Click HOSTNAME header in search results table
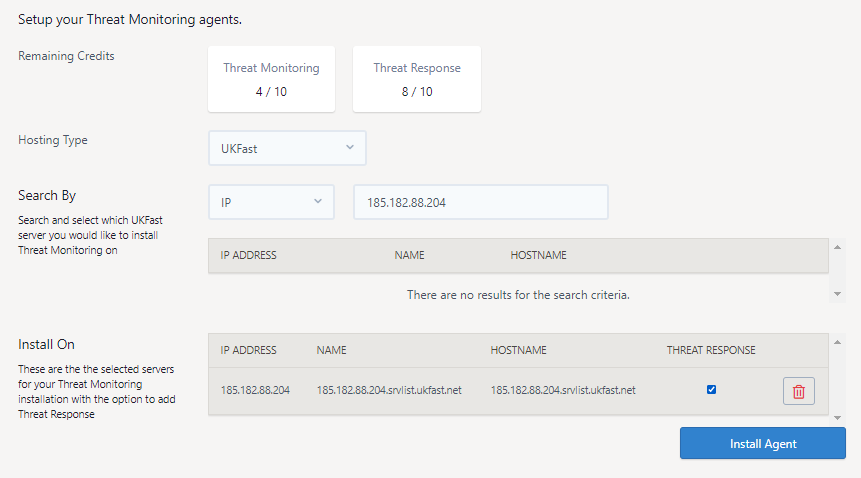861x478 pixels. (538, 255)
